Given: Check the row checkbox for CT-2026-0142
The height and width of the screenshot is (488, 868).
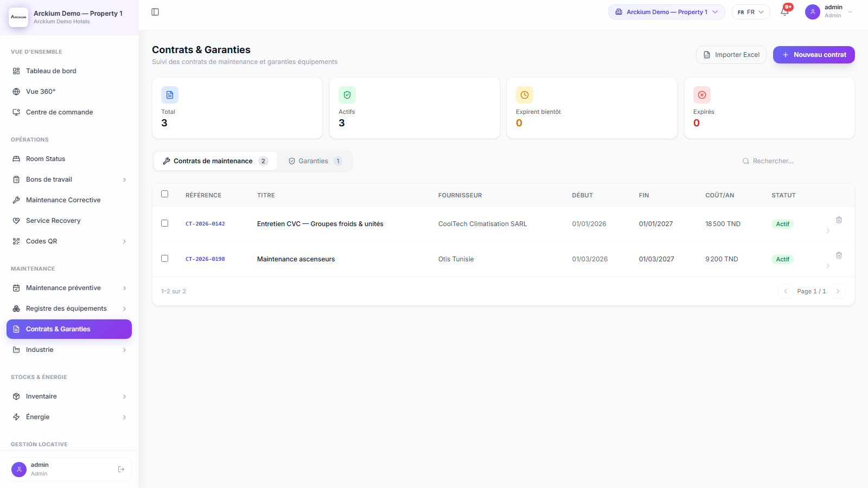Looking at the screenshot, I should click(165, 223).
